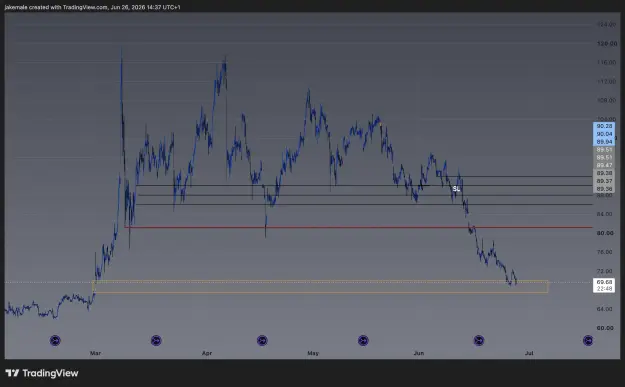Click the Jul label on the time axis
Image resolution: width=625 pixels, height=387 pixels.
[x=529, y=353]
